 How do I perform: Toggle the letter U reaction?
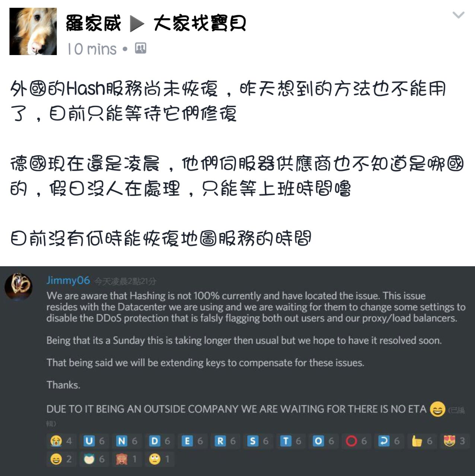pos(94,441)
